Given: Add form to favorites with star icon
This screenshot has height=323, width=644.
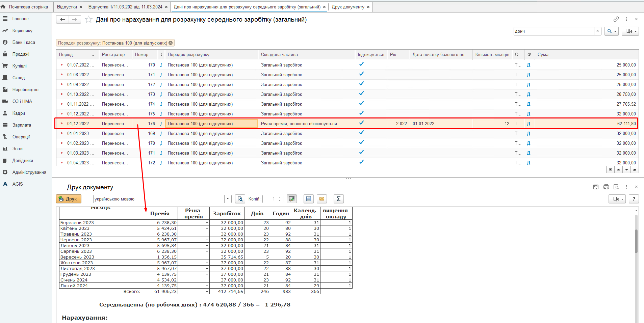Looking at the screenshot, I should [x=88, y=20].
